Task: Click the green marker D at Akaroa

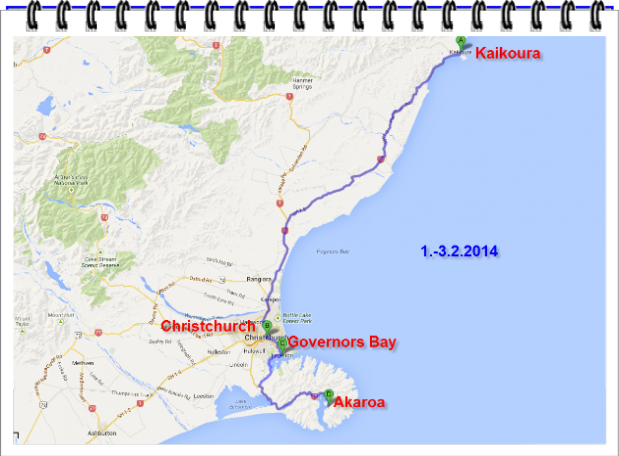Action: pyautogui.click(x=328, y=395)
